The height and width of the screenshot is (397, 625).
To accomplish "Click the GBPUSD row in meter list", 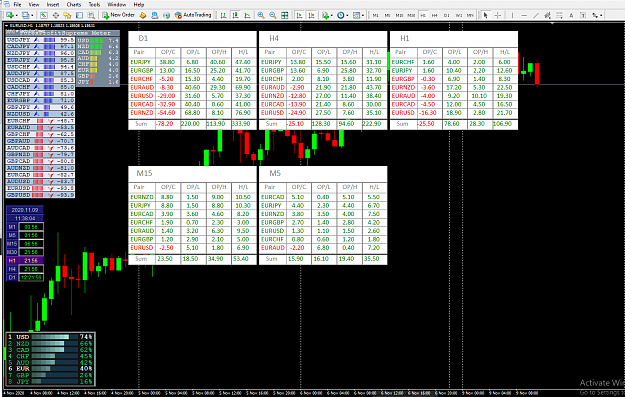I will tap(40, 195).
